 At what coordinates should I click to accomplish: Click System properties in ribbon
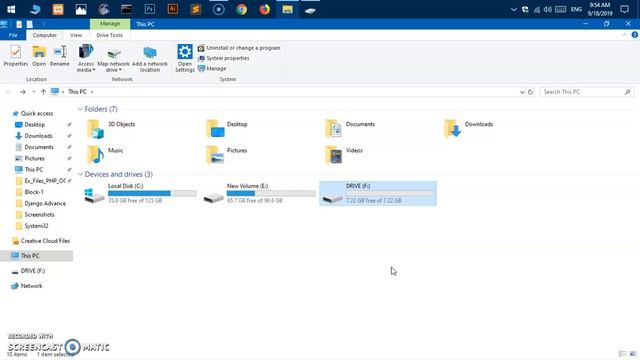(223, 58)
